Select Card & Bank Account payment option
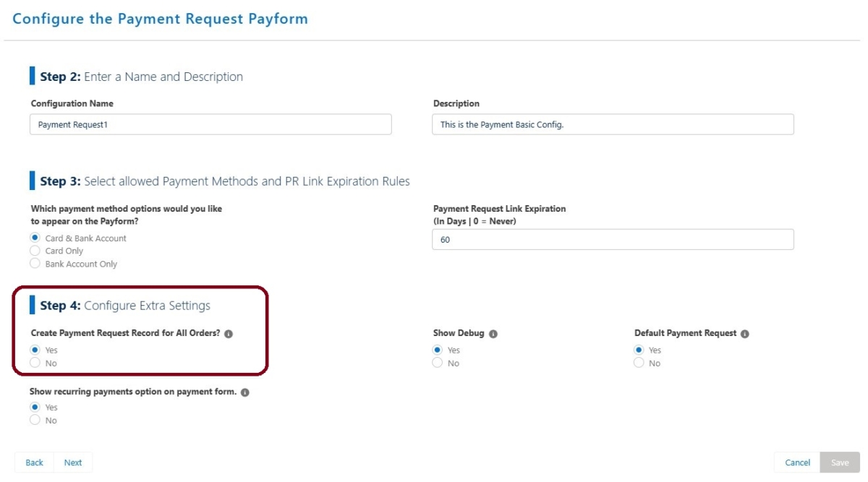 (x=35, y=237)
